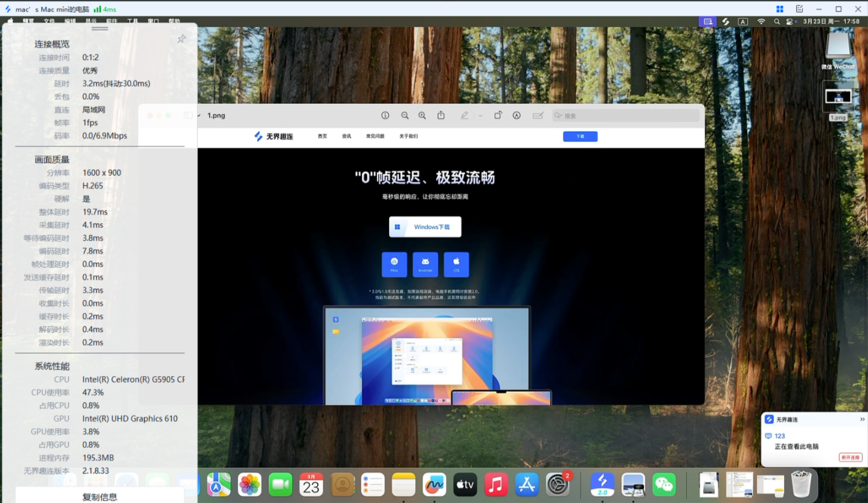Open WeChat from the Dock
This screenshot has height=503, width=868.
664,484
